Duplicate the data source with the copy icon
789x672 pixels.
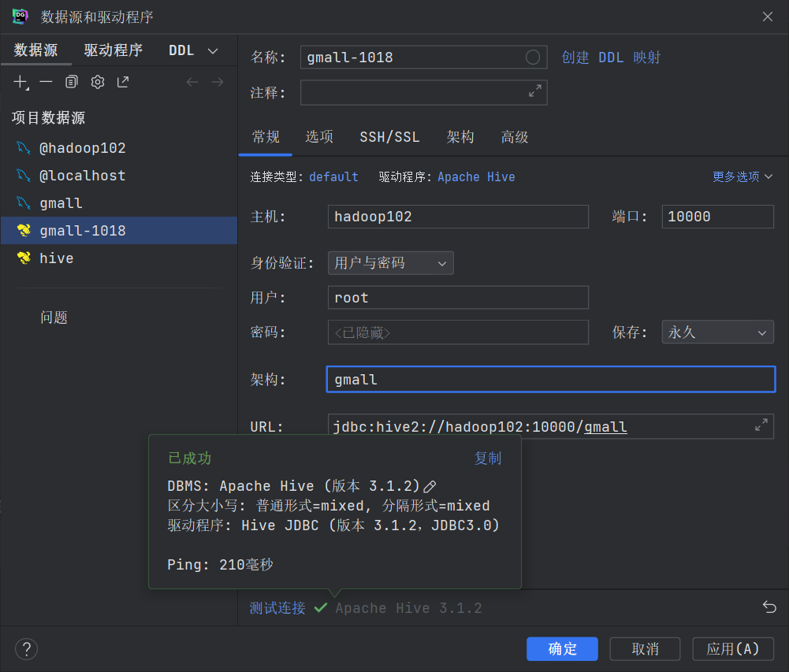coord(72,82)
